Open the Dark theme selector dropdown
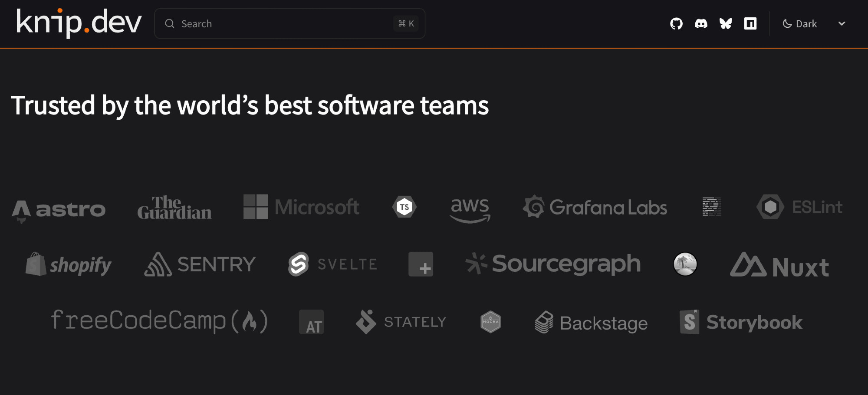Screen dimensions: 868x395 click(x=814, y=23)
